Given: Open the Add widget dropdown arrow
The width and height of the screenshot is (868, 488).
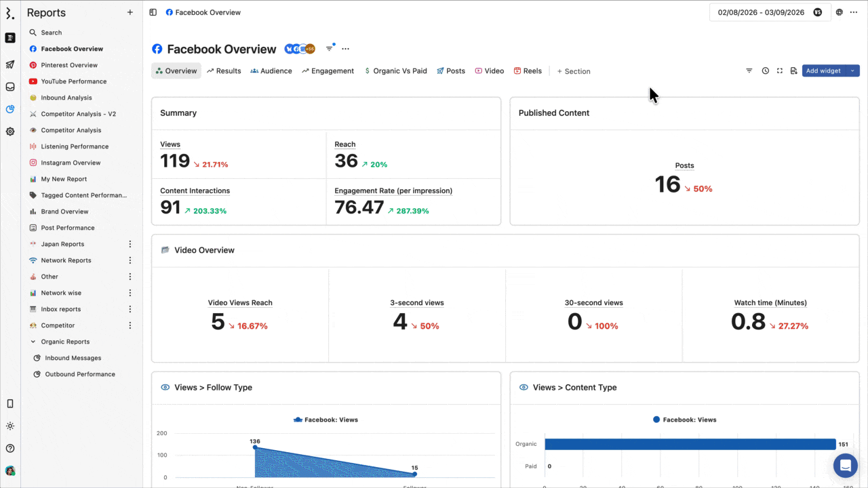Looking at the screenshot, I should [852, 71].
